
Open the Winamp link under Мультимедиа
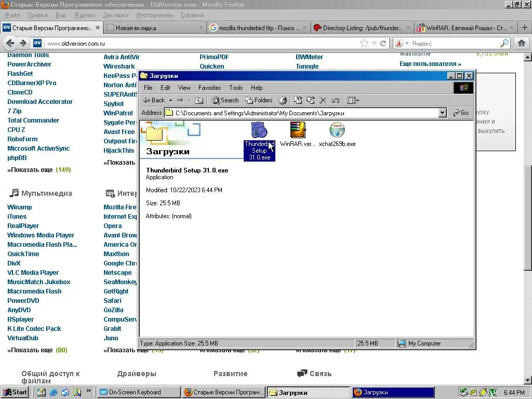coord(19,207)
